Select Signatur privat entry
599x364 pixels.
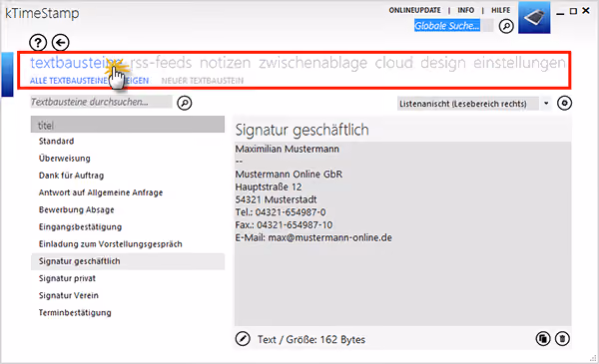(128, 278)
